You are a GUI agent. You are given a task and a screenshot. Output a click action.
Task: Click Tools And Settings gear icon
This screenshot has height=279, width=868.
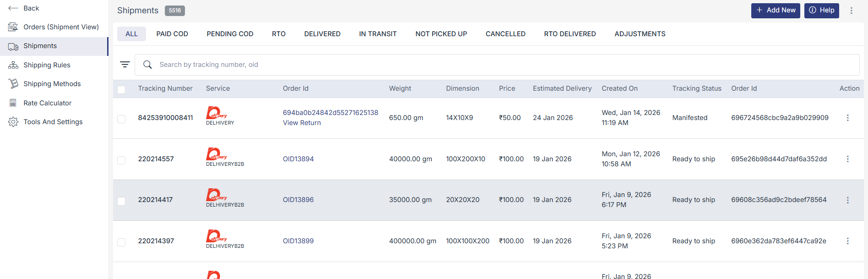tap(13, 122)
